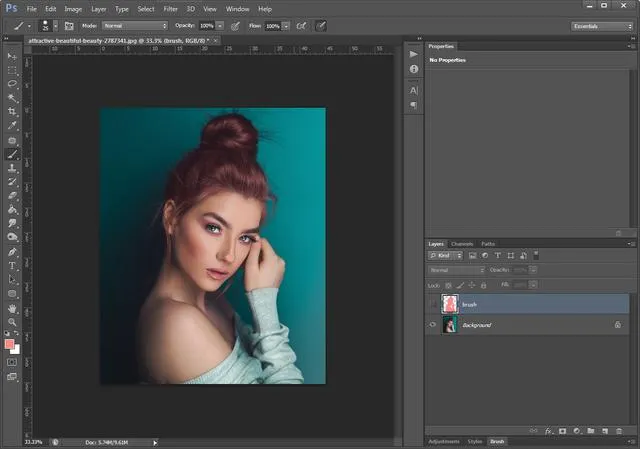This screenshot has width=640, height=449.
Task: Select the Paint Bucket tool
Action: (12, 209)
